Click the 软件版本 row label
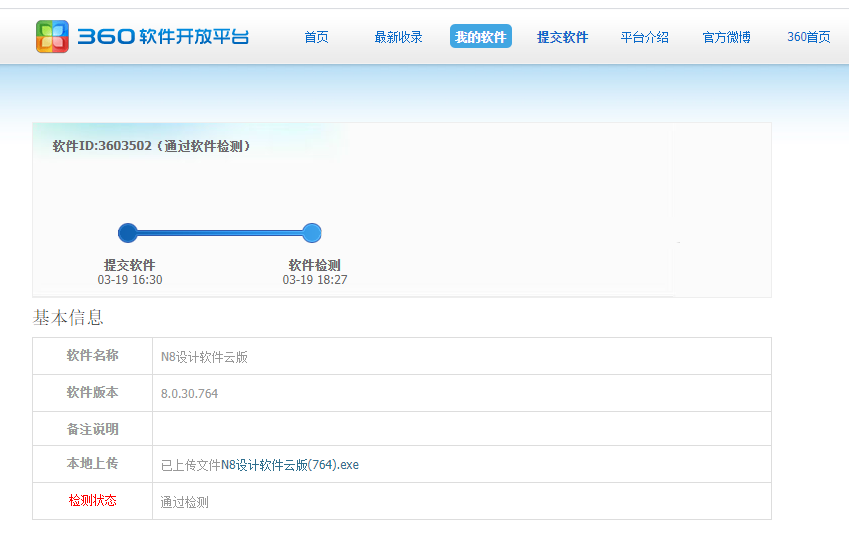This screenshot has height=540, width=849. click(x=93, y=392)
